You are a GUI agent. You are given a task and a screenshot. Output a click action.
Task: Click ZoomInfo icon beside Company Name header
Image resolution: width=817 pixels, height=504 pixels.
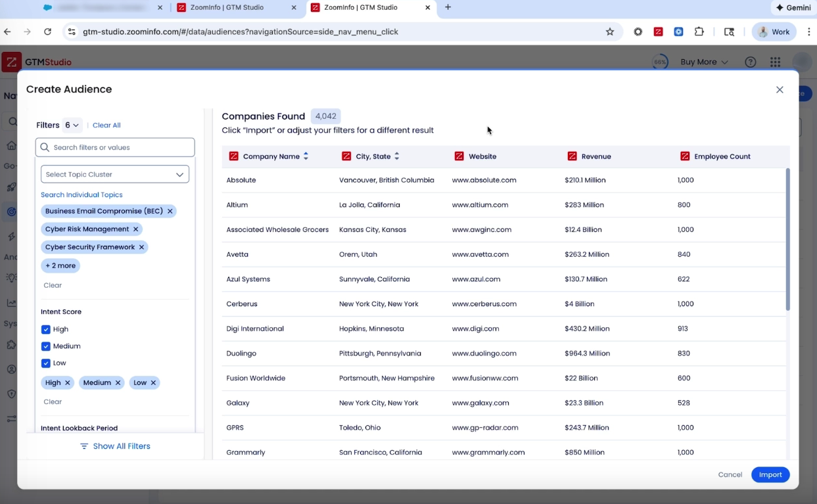(x=233, y=156)
